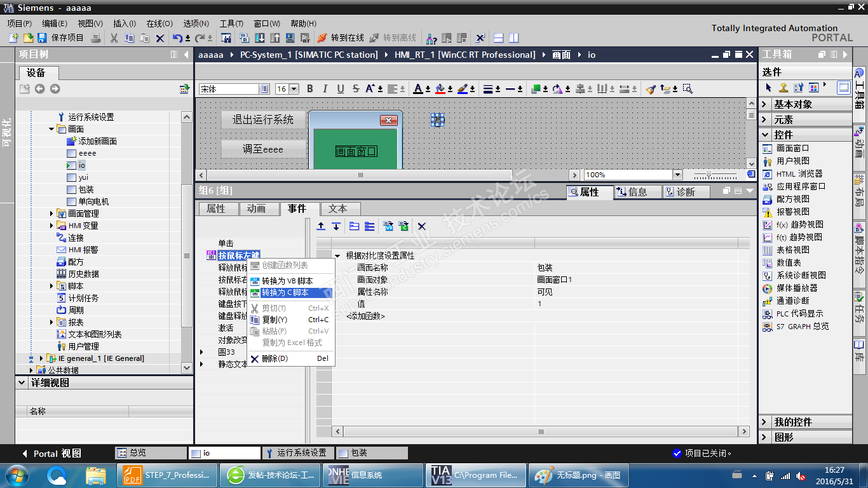Select the 包装 screen in project tree
Screen dimensions: 868x488
86,189
